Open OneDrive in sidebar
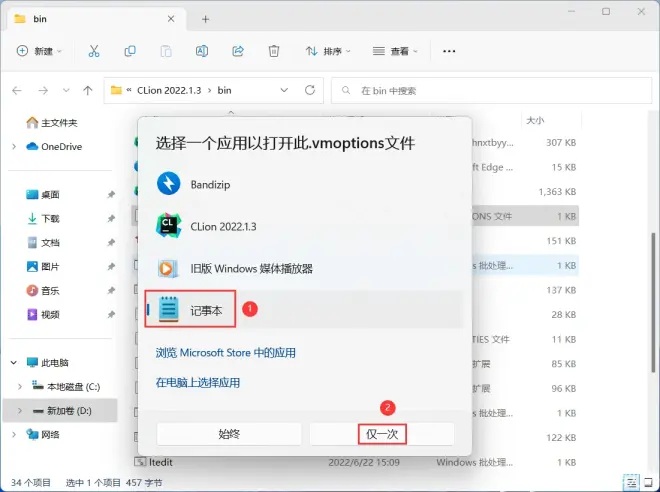Image resolution: width=660 pixels, height=492 pixels. tap(54, 146)
